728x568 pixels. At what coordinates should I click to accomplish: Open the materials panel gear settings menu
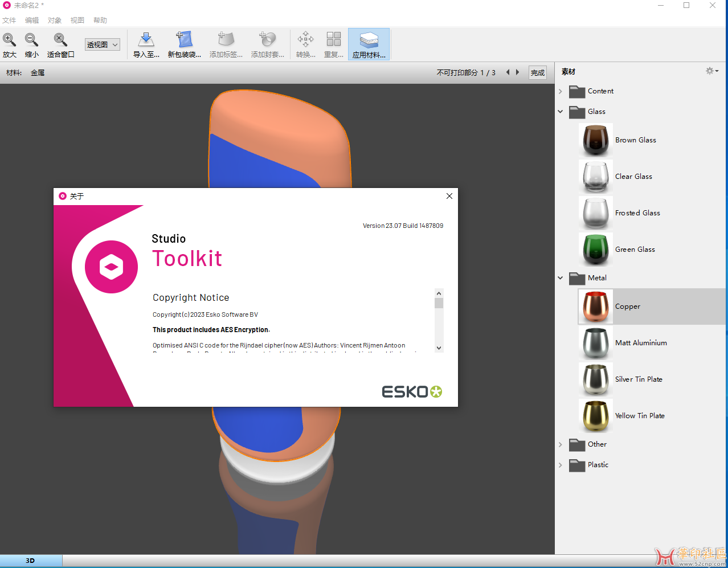click(x=711, y=71)
